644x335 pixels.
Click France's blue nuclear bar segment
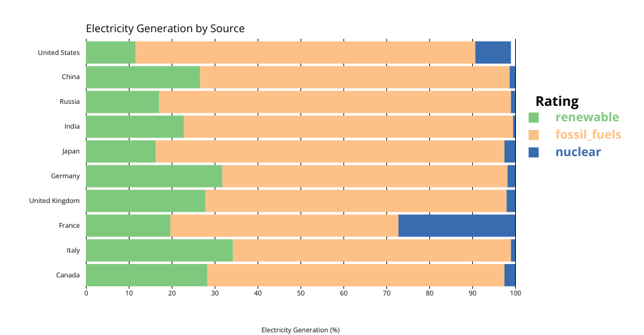pos(457,226)
